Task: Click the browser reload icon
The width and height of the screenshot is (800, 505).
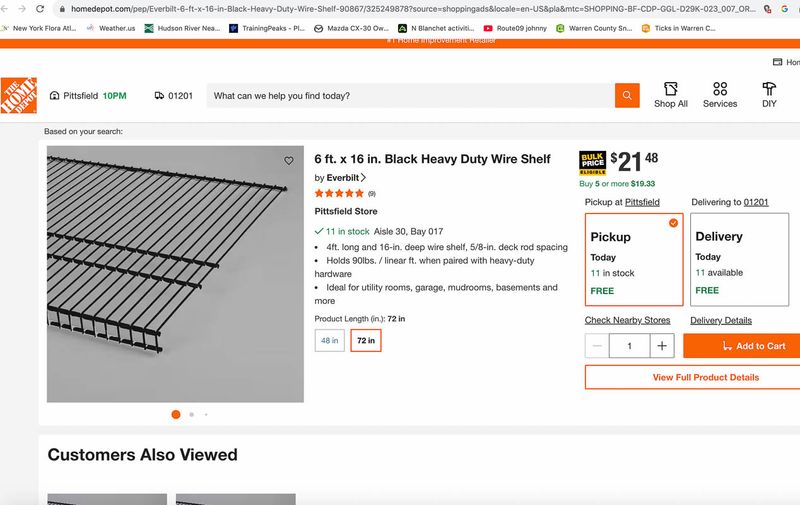Action: click(x=41, y=8)
